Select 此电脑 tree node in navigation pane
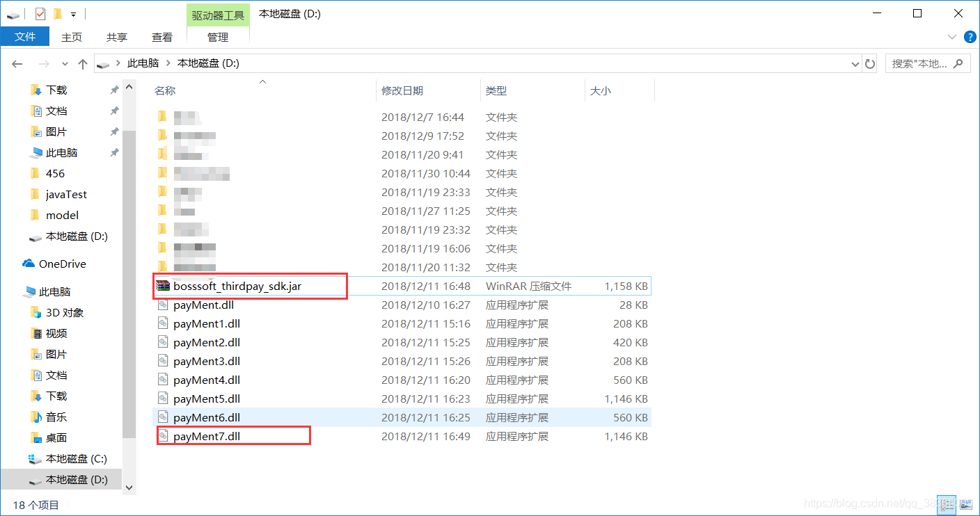Screen dimensions: 980x516 (x=54, y=291)
